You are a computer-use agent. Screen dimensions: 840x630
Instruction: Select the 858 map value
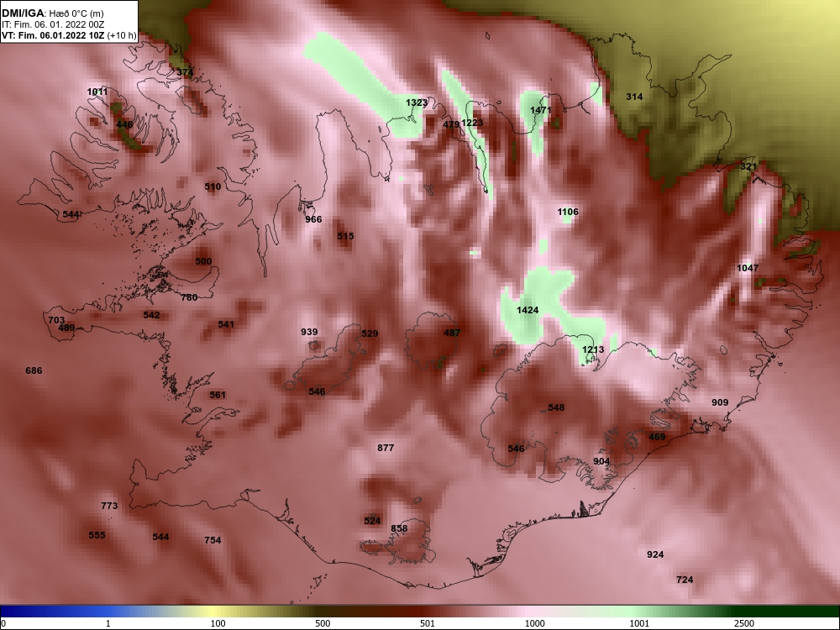pyautogui.click(x=399, y=528)
